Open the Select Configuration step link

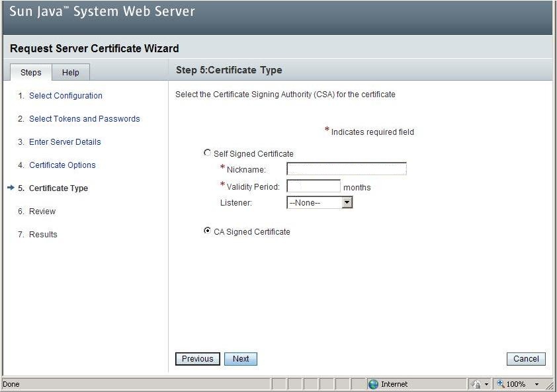[65, 96]
